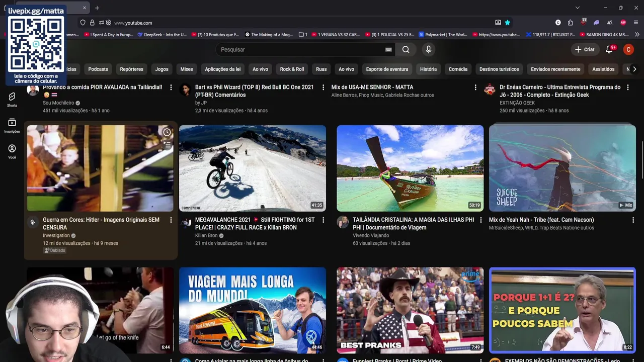This screenshot has width=644, height=362.
Task: Close the current browser tab
Action: 84,8
